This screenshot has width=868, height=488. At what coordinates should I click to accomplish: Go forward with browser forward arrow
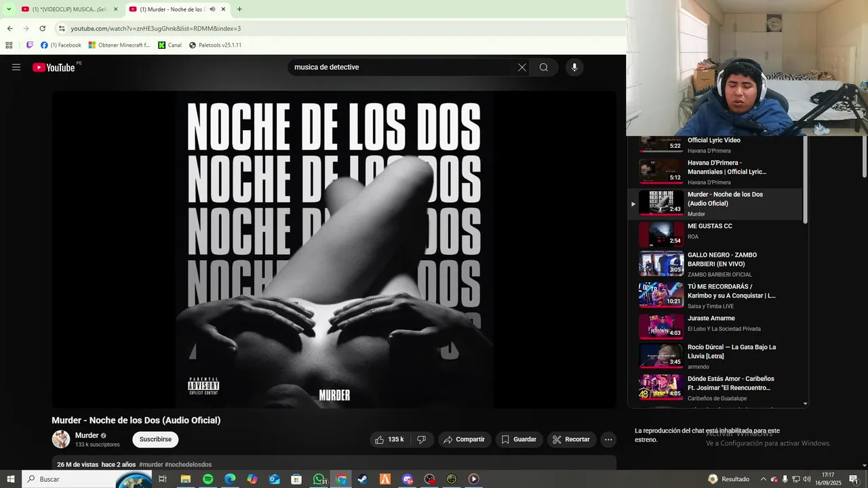pyautogui.click(x=26, y=28)
